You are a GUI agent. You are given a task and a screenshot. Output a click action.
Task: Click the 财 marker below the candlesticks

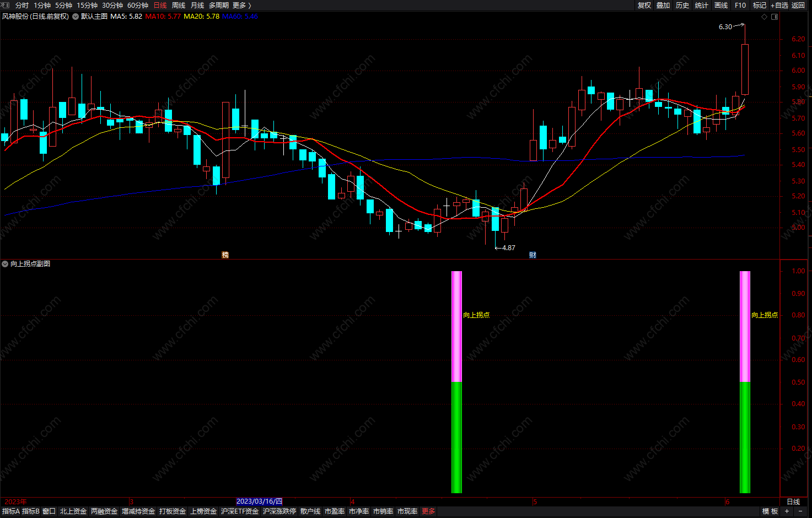(x=533, y=255)
